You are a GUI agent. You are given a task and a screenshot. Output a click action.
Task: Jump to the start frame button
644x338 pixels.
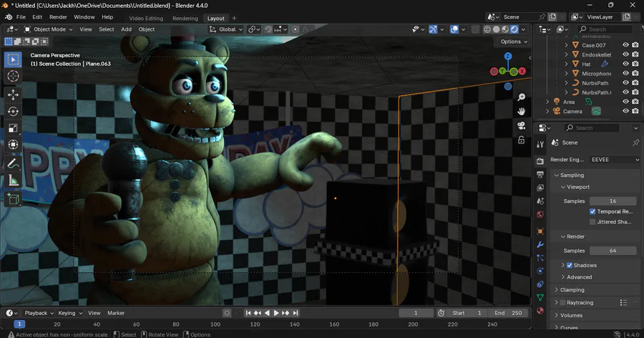(x=248, y=313)
